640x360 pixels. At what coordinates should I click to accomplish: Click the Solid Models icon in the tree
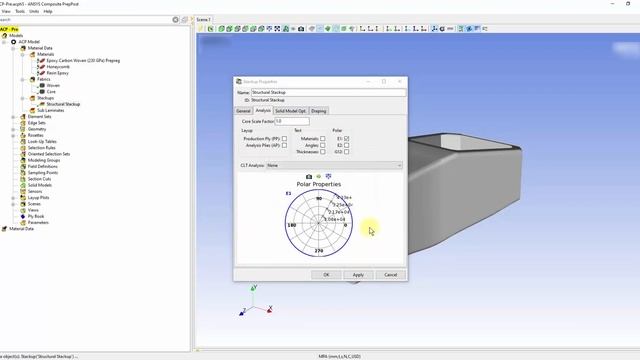(x=23, y=185)
